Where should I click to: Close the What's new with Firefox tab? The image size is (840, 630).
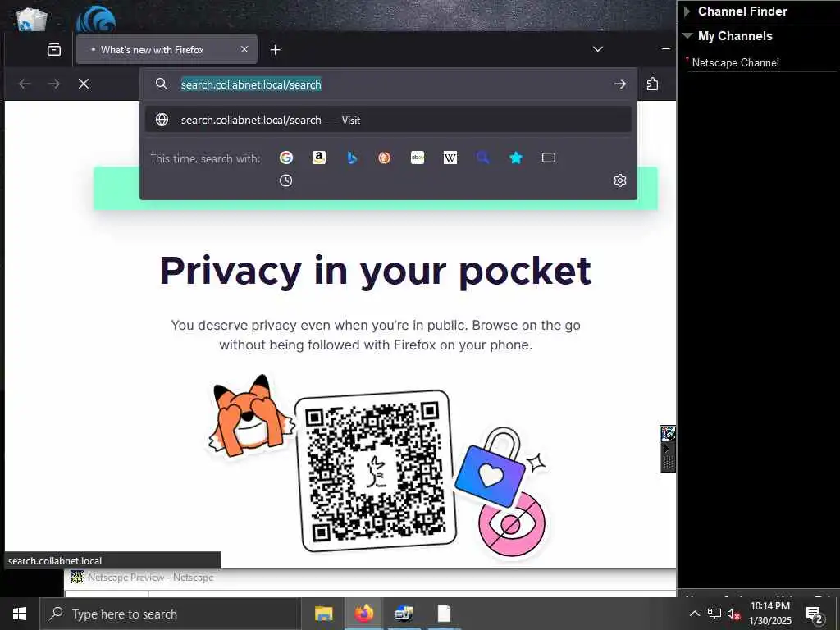coord(244,49)
